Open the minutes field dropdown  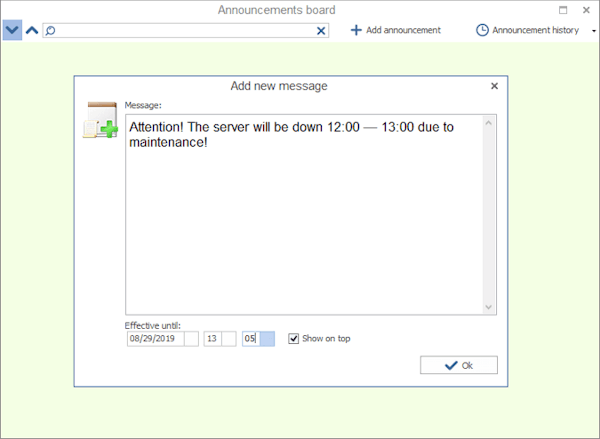click(x=267, y=339)
